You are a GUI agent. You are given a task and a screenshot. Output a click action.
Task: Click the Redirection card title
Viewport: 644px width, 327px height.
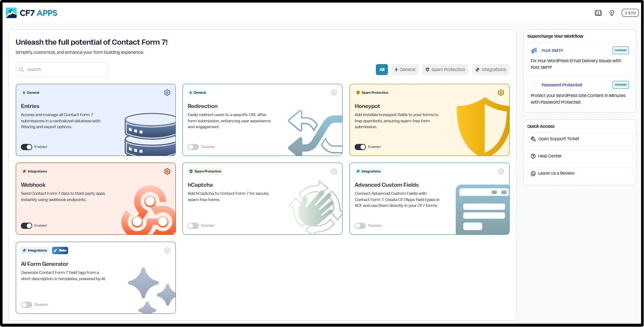[x=203, y=106]
